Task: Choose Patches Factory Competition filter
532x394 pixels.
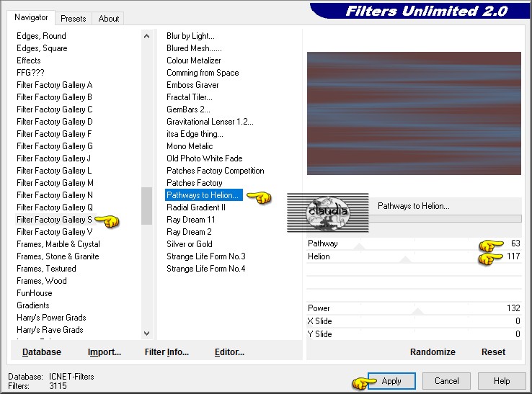Action: click(x=215, y=171)
